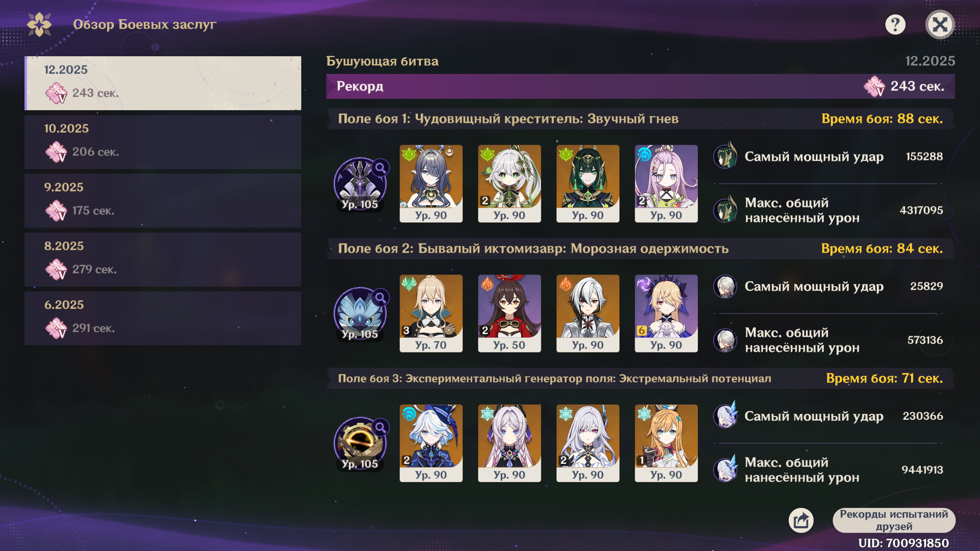Select the level 70 blonde character portrait
The height and width of the screenshot is (551, 980).
(x=431, y=313)
